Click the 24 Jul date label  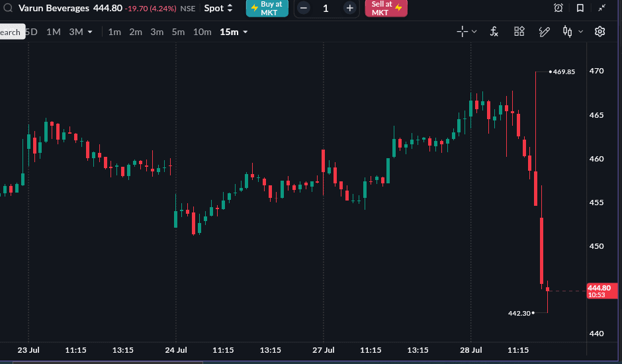176,350
